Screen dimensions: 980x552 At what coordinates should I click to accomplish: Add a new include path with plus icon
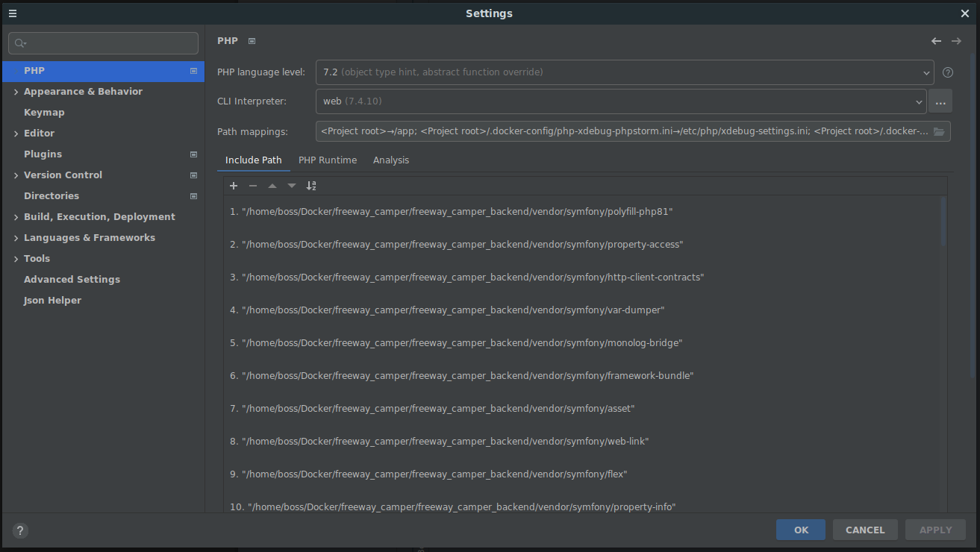coord(234,186)
